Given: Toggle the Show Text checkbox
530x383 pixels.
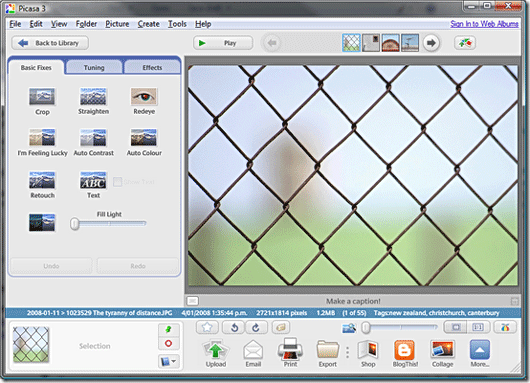Looking at the screenshot, I should point(117,182).
